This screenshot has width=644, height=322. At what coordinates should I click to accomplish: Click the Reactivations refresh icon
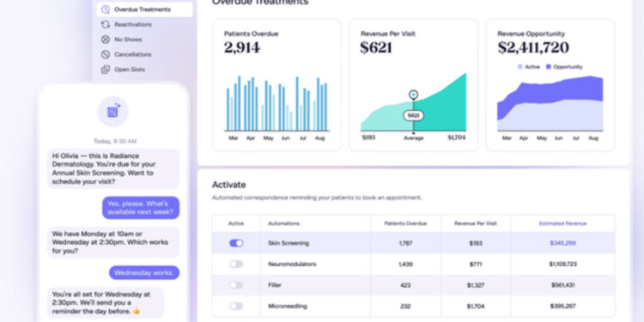(106, 25)
